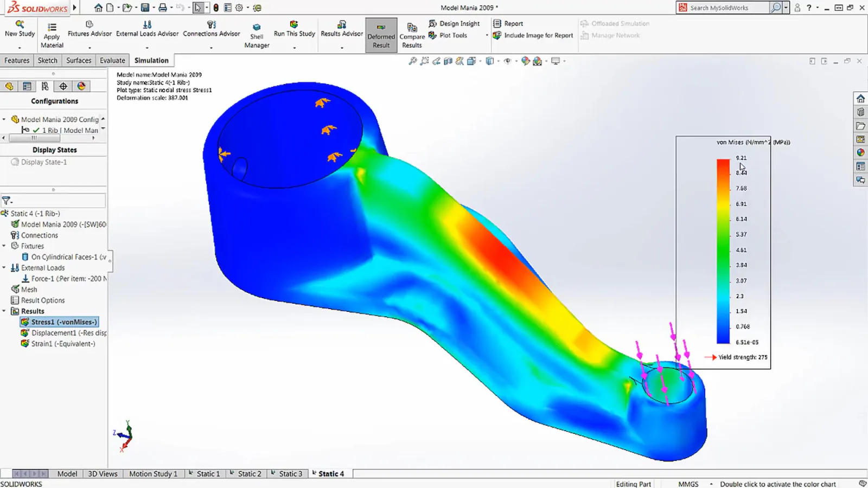The width and height of the screenshot is (868, 488).
Task: Save the model with the disk icon
Action: point(145,8)
